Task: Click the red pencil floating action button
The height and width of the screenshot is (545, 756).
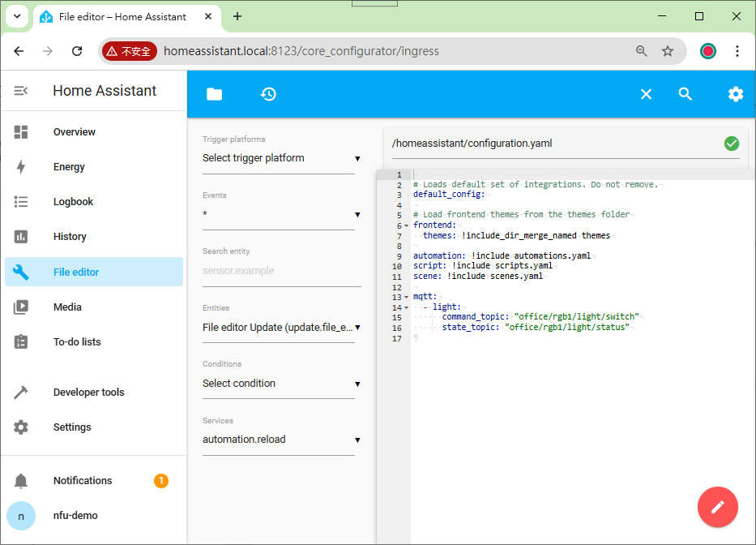Action: [x=717, y=507]
